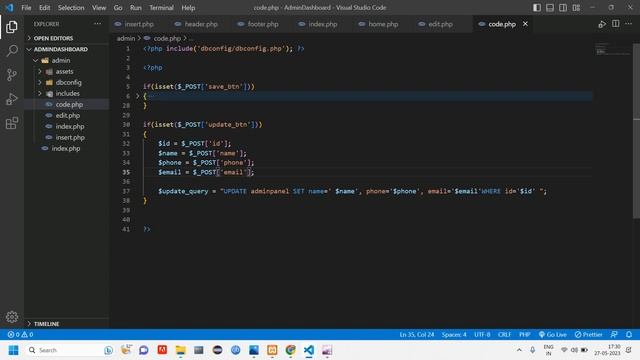
Task: Change language mode via PHP status item
Action: (x=524, y=334)
